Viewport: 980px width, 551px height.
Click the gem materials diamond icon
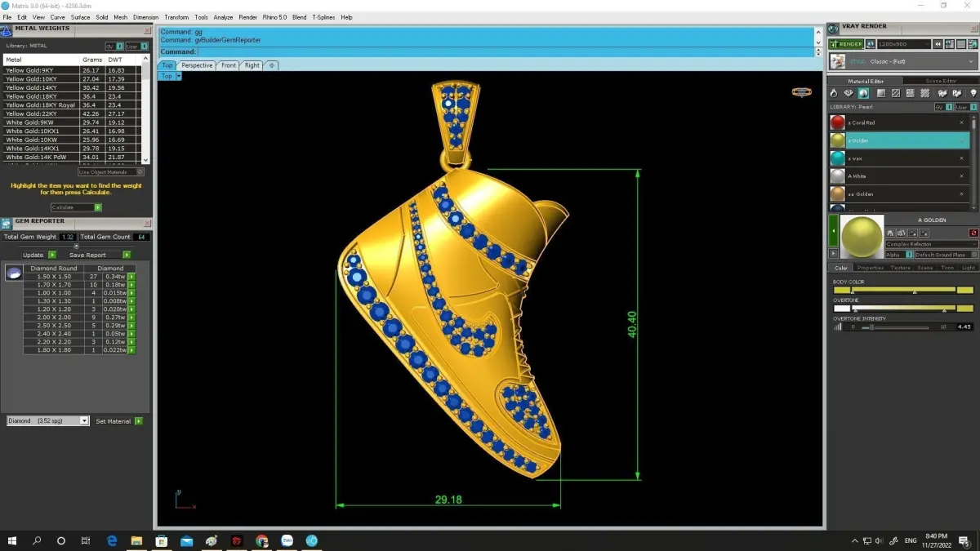click(x=849, y=94)
